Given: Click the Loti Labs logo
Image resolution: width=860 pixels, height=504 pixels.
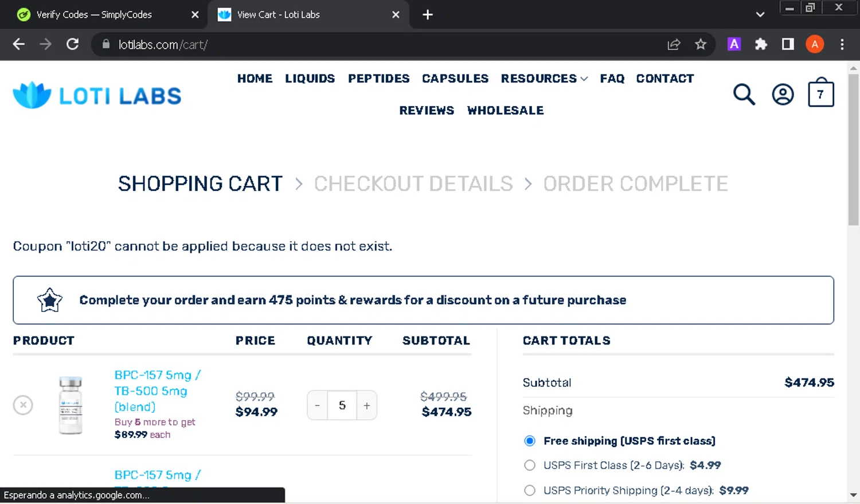Looking at the screenshot, I should 97,95.
